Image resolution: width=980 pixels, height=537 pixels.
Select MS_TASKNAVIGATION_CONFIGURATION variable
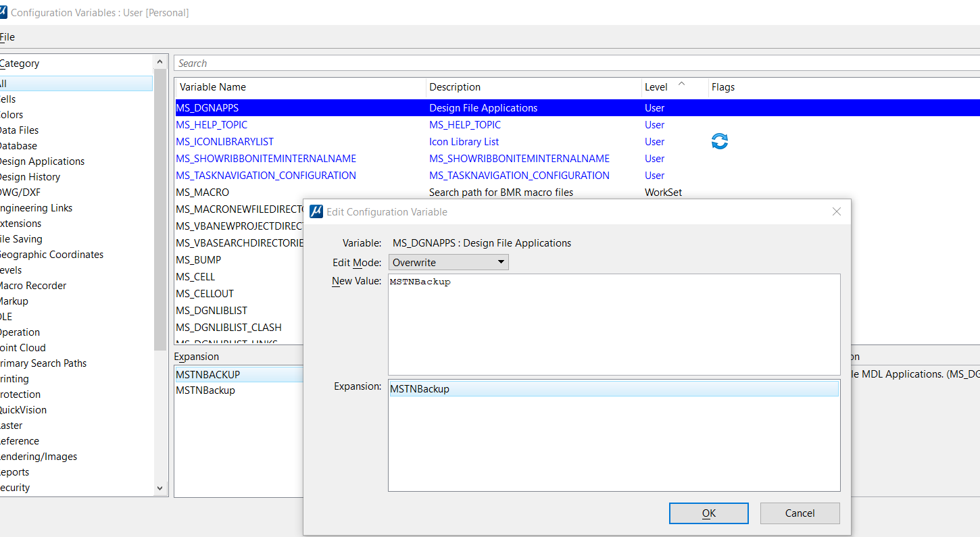[x=266, y=176]
